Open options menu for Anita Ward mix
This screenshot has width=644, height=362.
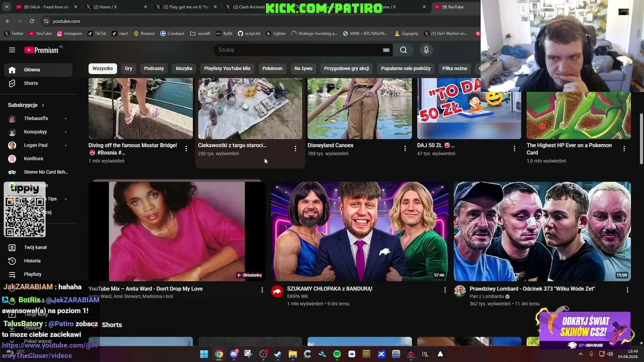(262, 290)
